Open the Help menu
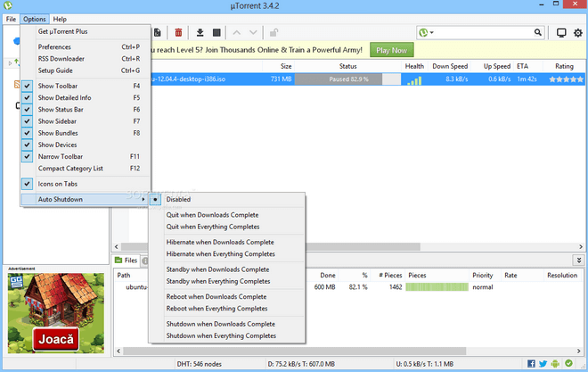588x372 pixels. coord(60,19)
